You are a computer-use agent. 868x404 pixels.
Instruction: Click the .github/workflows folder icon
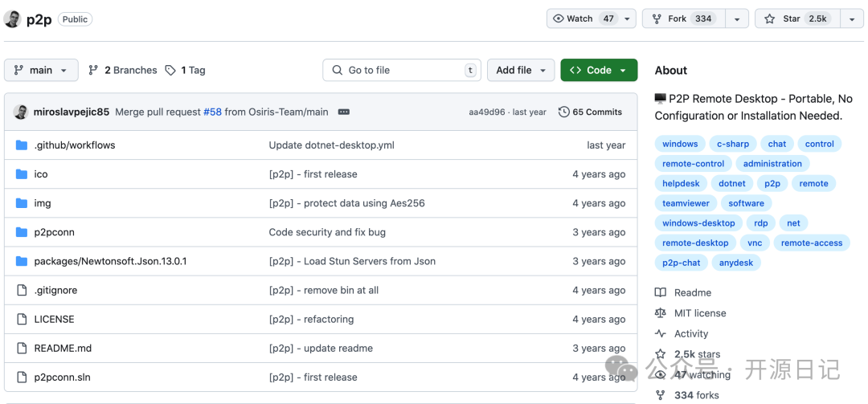pyautogui.click(x=22, y=145)
